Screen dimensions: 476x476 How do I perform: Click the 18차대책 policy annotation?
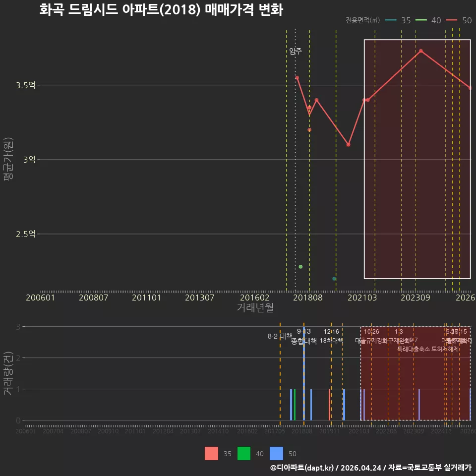coord(331,340)
